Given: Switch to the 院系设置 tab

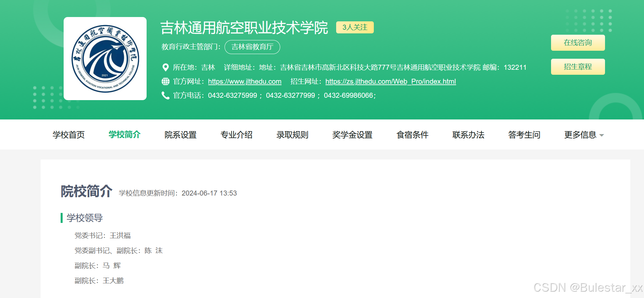Looking at the screenshot, I should [181, 135].
